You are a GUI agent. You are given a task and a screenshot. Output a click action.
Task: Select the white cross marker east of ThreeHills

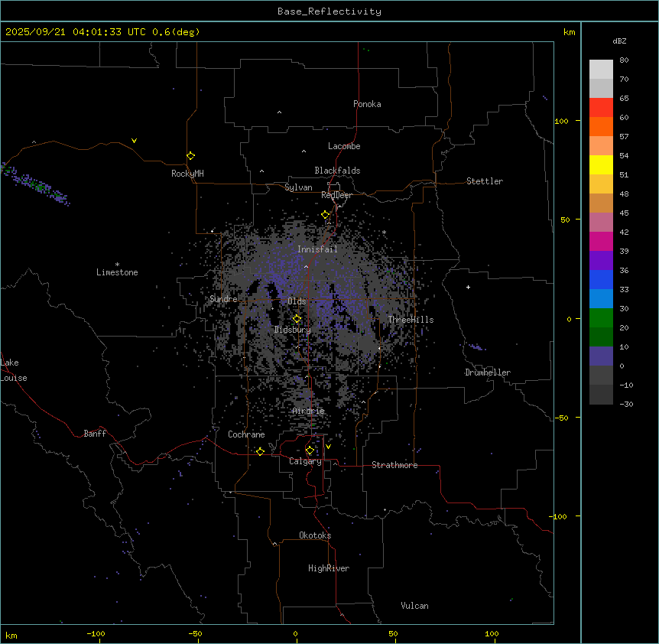coord(468,287)
